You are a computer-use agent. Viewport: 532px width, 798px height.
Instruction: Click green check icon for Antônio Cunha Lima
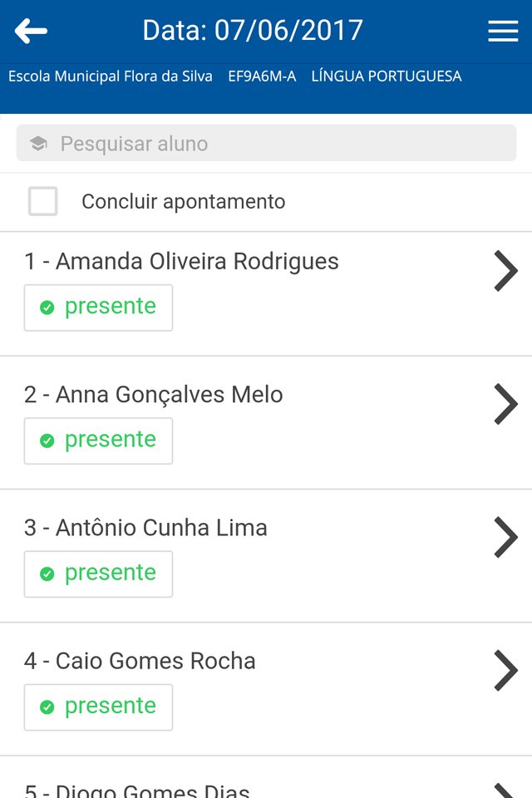[x=47, y=574]
